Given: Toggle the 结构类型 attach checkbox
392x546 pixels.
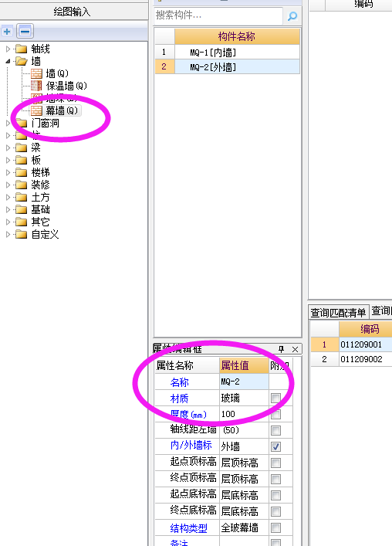Looking at the screenshot, I should [275, 528].
